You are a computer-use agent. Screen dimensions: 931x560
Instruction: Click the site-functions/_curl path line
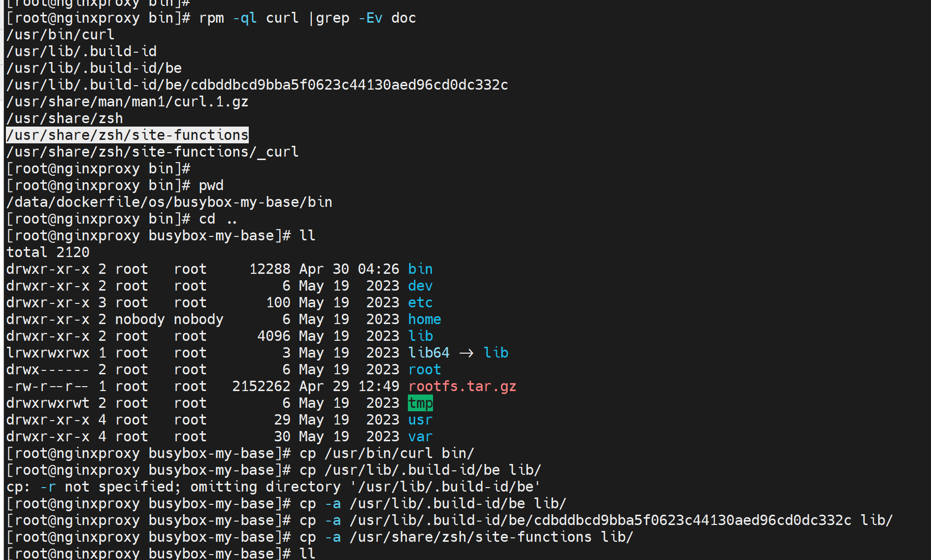click(152, 152)
